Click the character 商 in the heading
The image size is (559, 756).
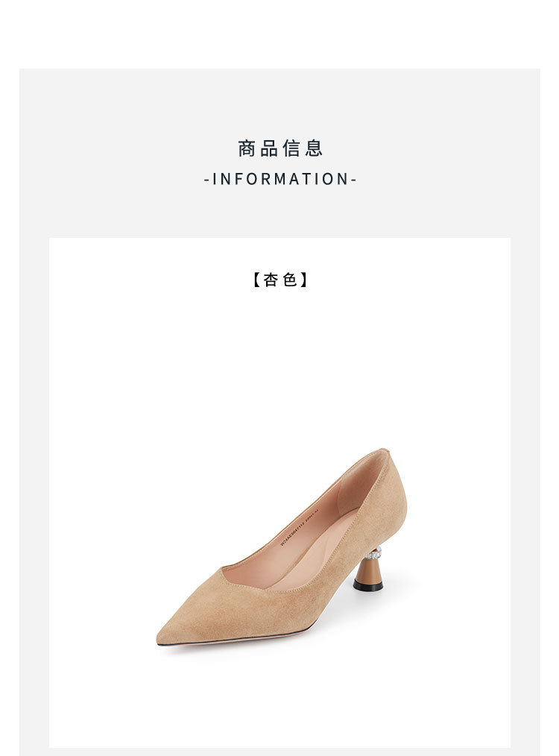(x=246, y=148)
